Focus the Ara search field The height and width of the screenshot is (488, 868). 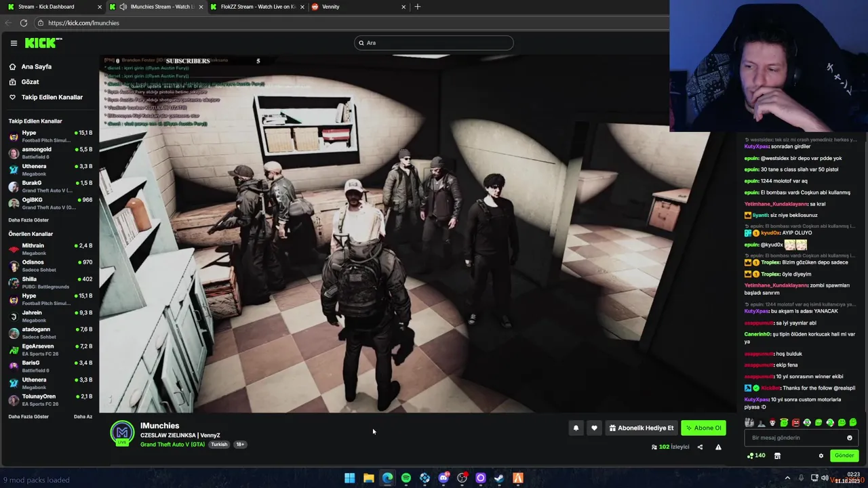pyautogui.click(x=434, y=43)
